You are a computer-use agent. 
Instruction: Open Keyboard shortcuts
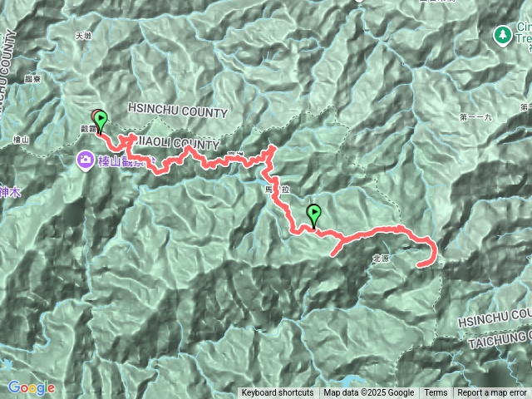tap(278, 393)
